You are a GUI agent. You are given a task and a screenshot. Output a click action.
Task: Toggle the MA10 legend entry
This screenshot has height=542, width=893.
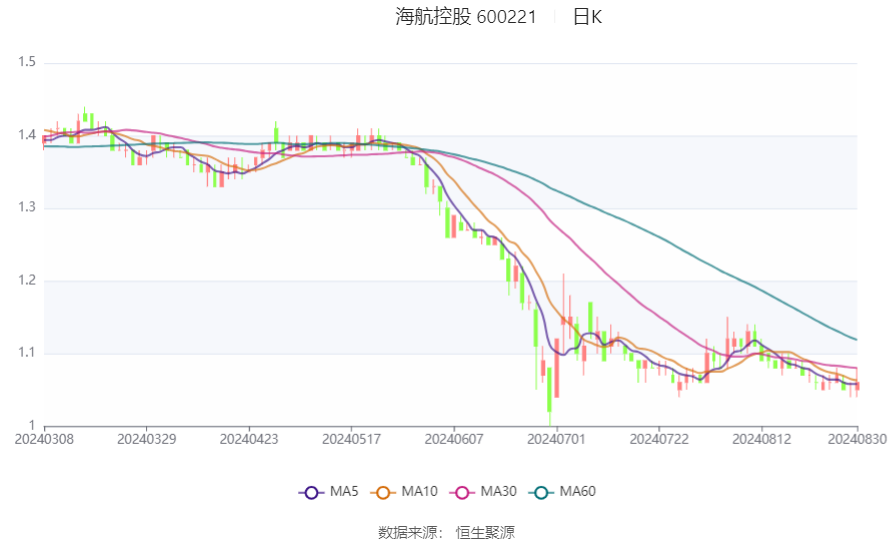404,492
